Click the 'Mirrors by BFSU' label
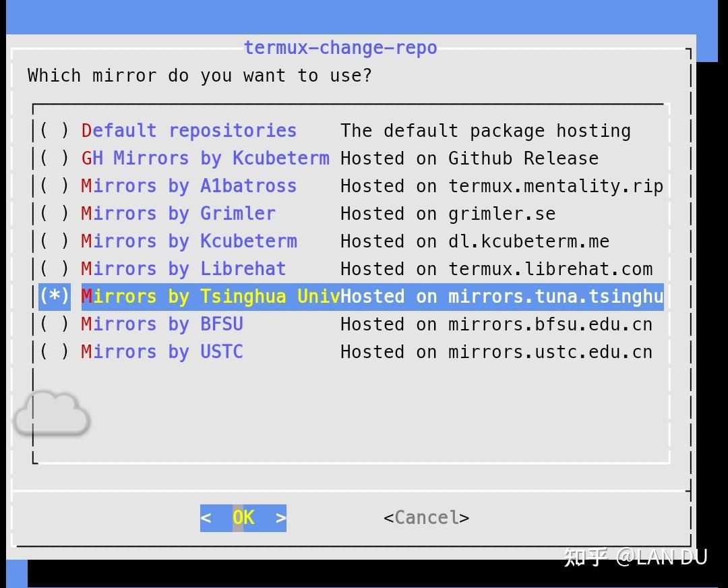The image size is (728, 588). click(162, 324)
